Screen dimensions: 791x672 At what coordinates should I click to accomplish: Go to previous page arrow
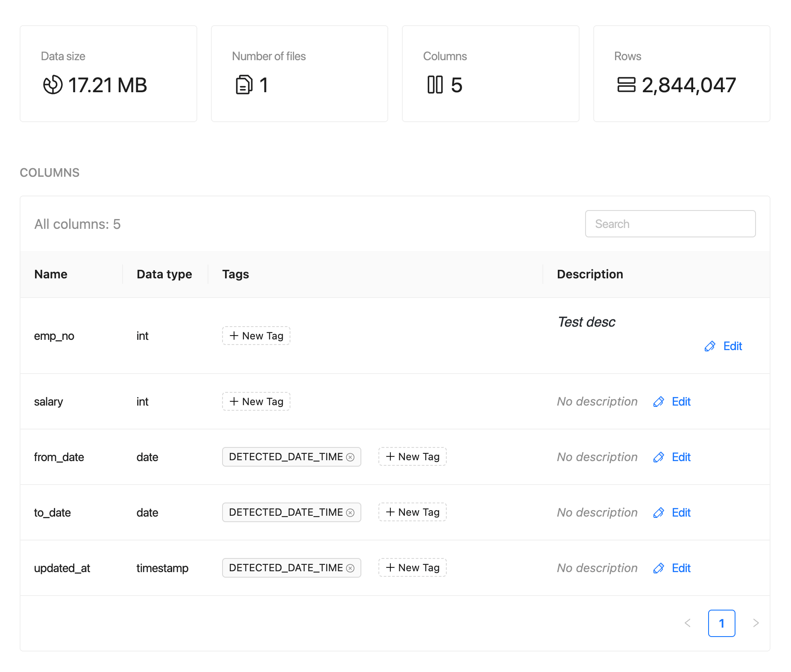[688, 623]
